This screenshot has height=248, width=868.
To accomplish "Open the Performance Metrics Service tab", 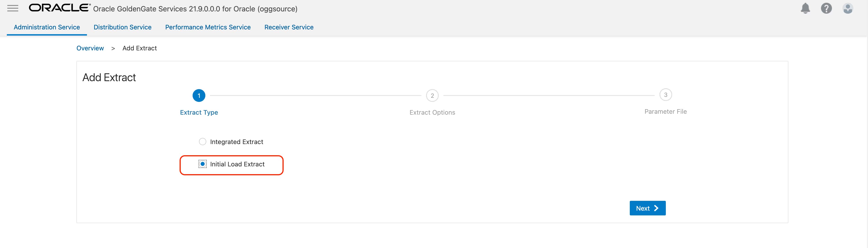I will pyautogui.click(x=208, y=27).
